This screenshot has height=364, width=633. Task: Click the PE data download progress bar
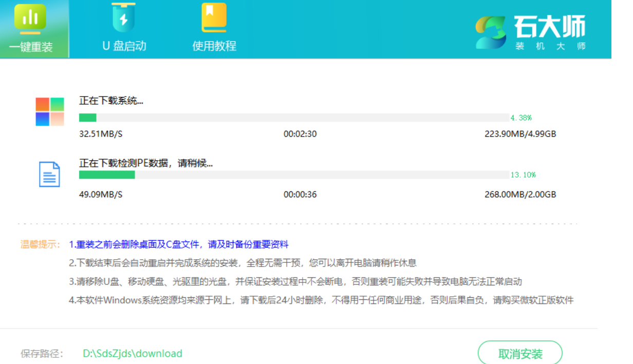294,175
